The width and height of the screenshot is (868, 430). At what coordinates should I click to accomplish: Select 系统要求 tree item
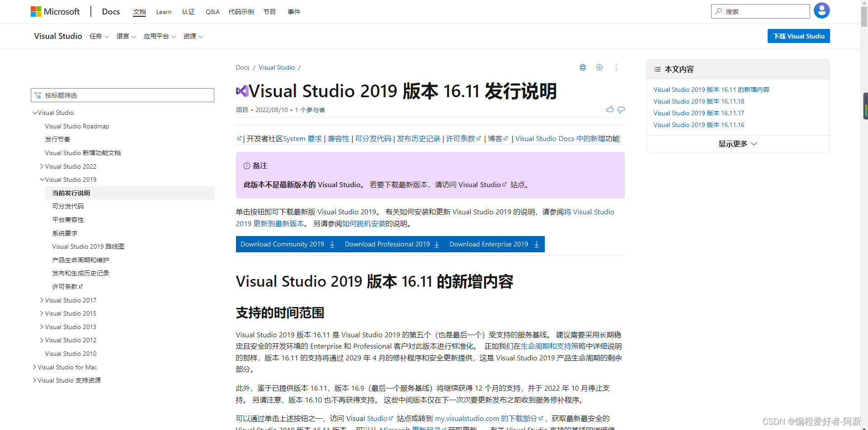coord(65,233)
